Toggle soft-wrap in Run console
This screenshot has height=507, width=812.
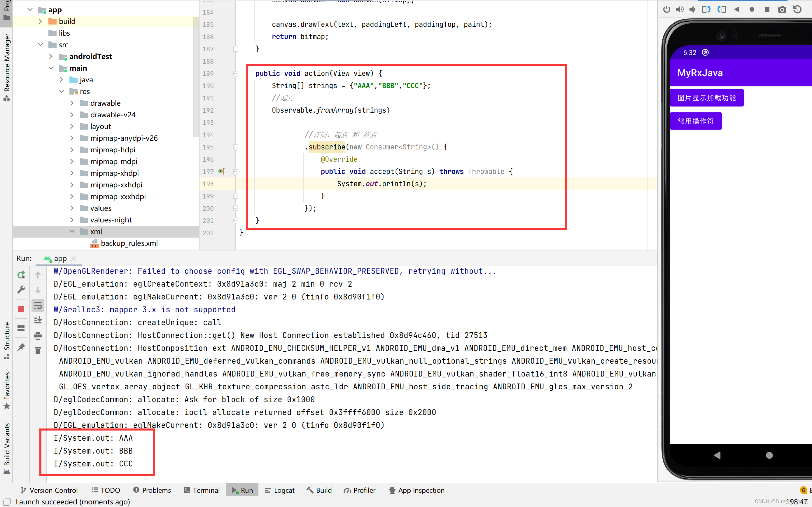38,305
